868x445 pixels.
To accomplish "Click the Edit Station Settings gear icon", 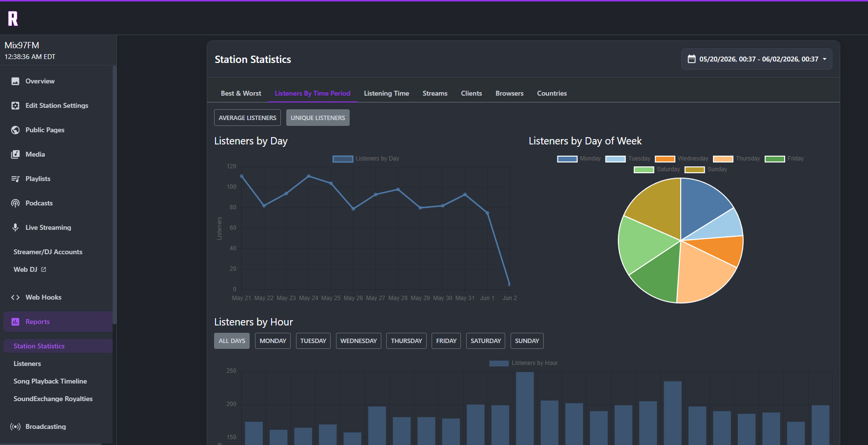I will pos(16,105).
